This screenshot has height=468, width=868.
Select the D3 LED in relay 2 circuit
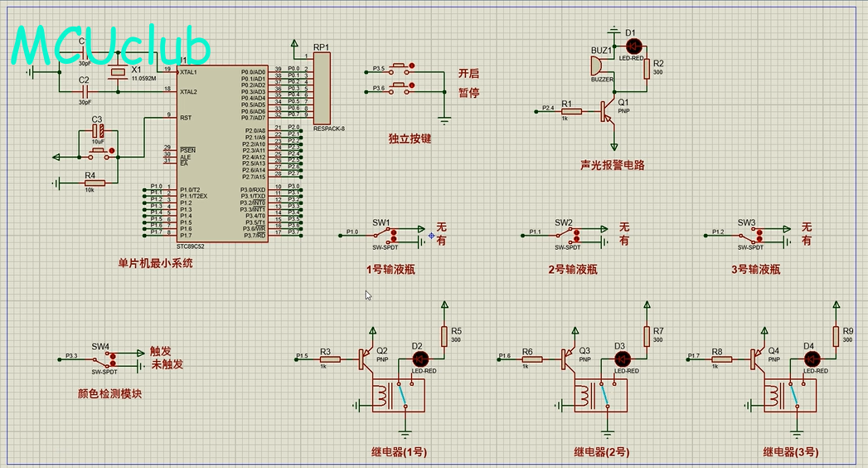click(x=622, y=358)
